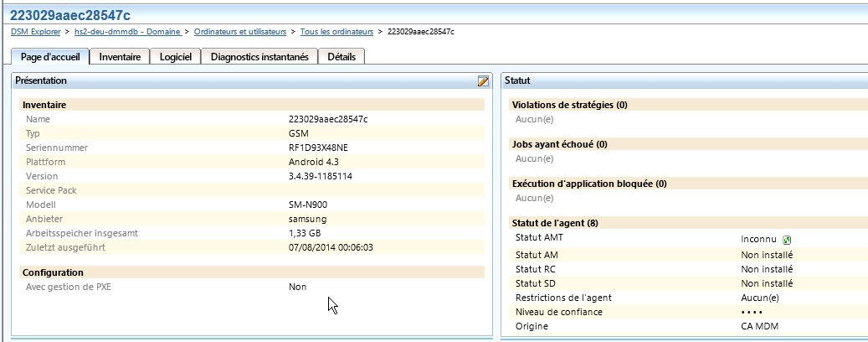Viewport: 868px width, 342px height.
Task: Click the Niveau de confiance dots value
Action: coord(752,313)
